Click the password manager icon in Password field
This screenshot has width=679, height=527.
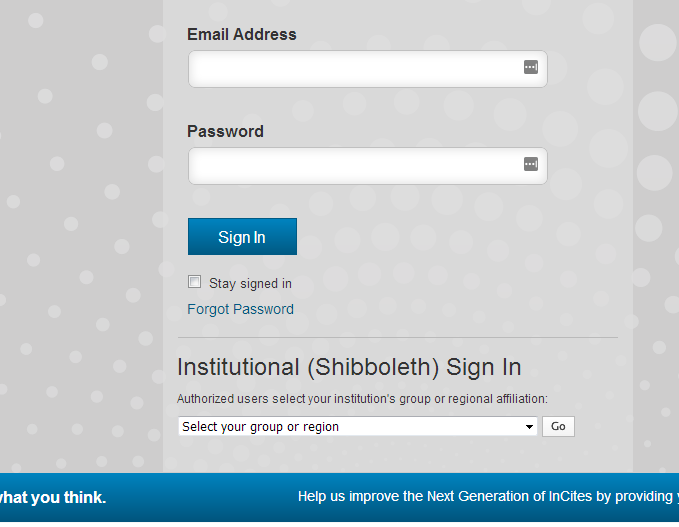[531, 164]
